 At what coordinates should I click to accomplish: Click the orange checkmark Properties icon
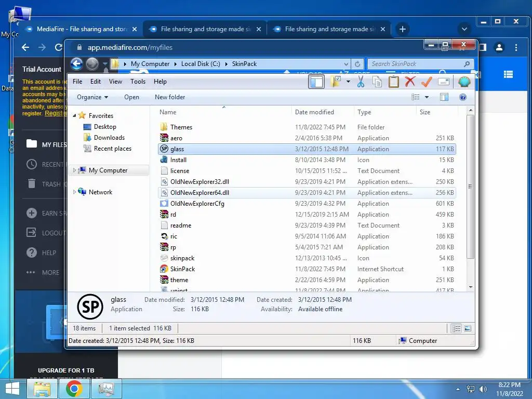pyautogui.click(x=427, y=82)
